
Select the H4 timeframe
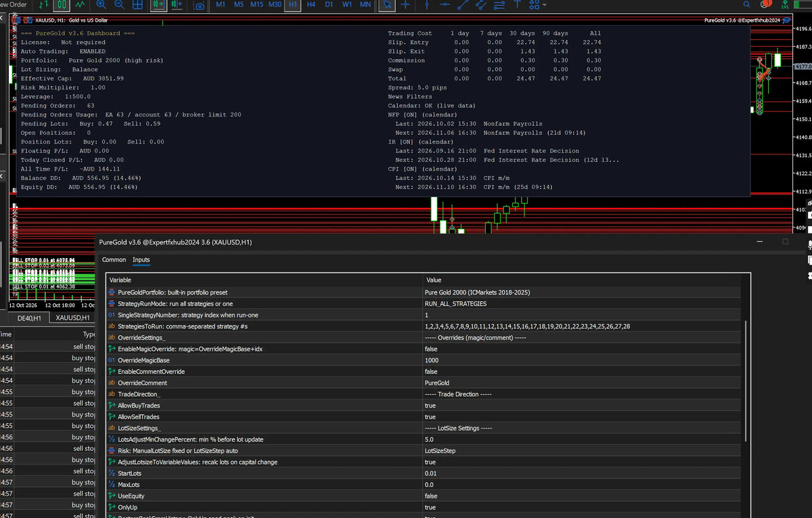click(x=311, y=5)
